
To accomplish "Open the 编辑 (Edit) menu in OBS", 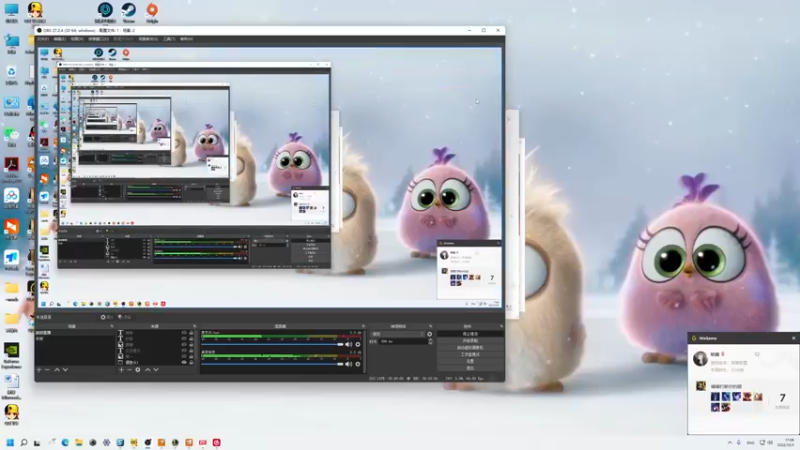I will 60,39.
